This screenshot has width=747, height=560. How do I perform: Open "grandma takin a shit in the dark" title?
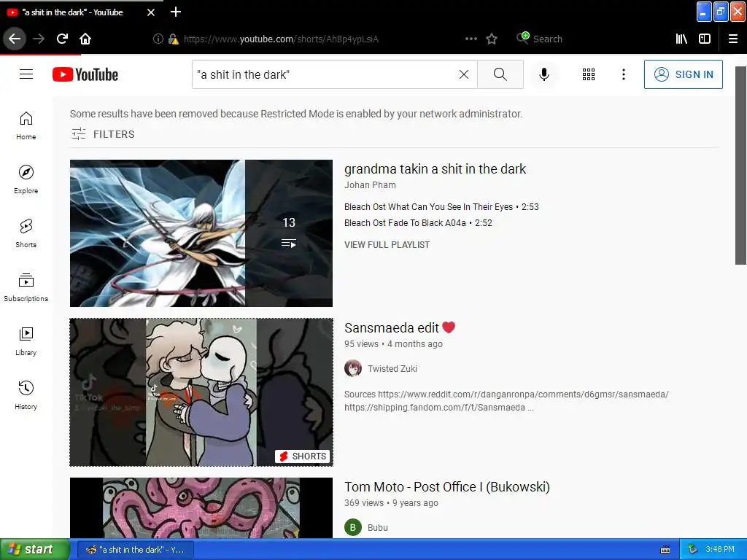coord(435,169)
